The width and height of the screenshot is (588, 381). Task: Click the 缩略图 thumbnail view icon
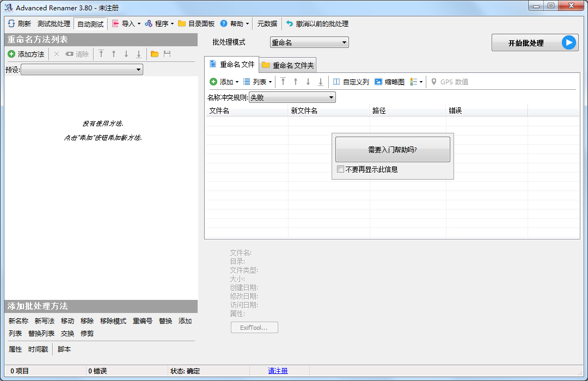click(x=378, y=82)
